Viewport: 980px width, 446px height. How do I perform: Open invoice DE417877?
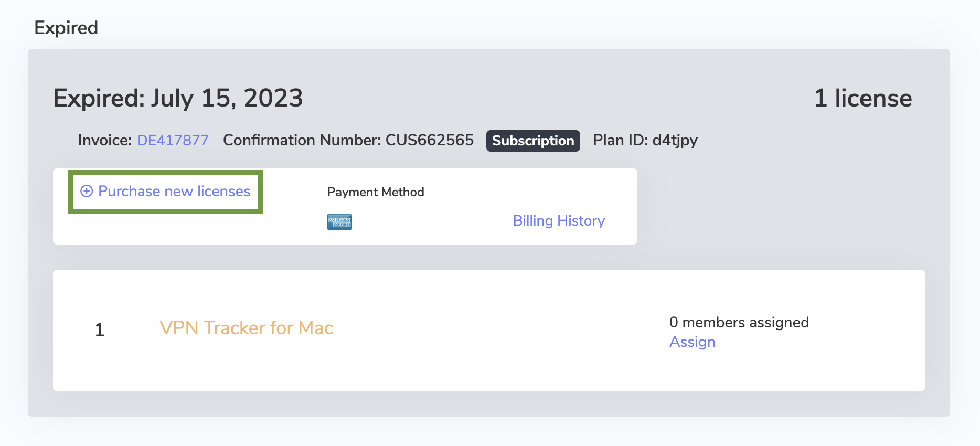tap(172, 140)
